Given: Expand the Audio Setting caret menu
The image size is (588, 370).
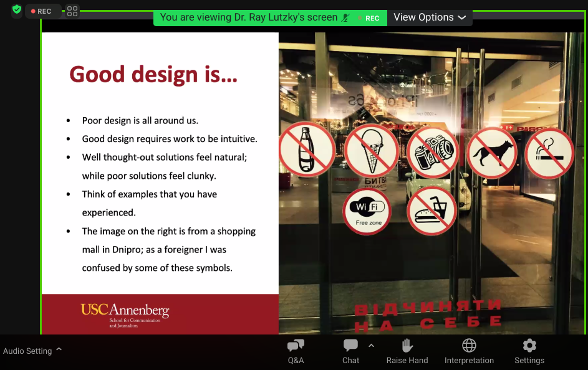Looking at the screenshot, I should (59, 350).
